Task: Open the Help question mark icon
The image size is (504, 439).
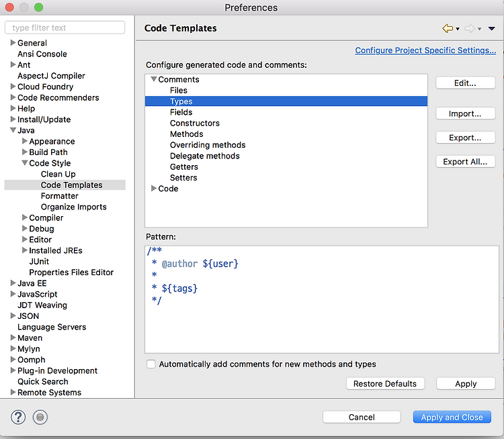Action: pos(18,417)
